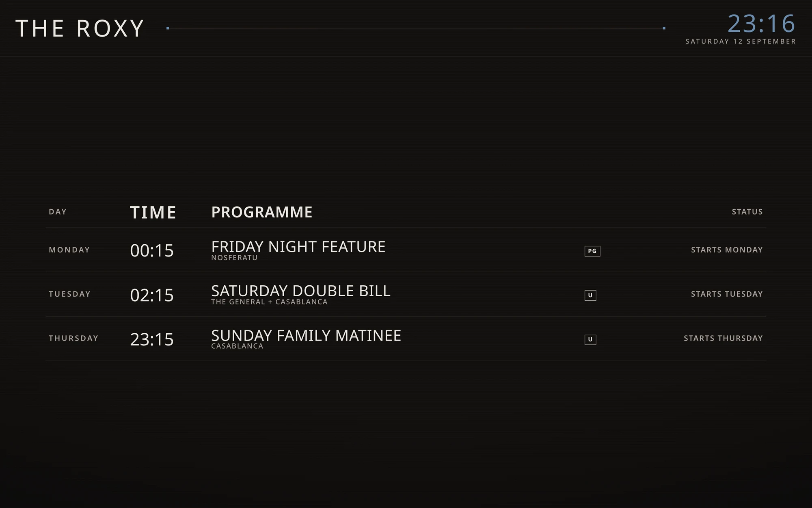812x508 pixels.
Task: Click the Starts Monday status label
Action: point(727,250)
